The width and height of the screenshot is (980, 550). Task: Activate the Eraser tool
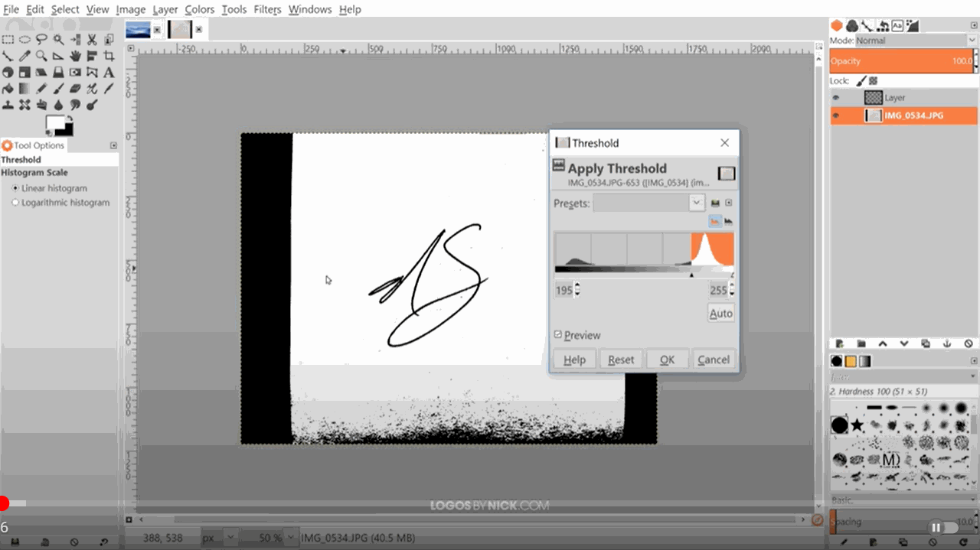75,88
